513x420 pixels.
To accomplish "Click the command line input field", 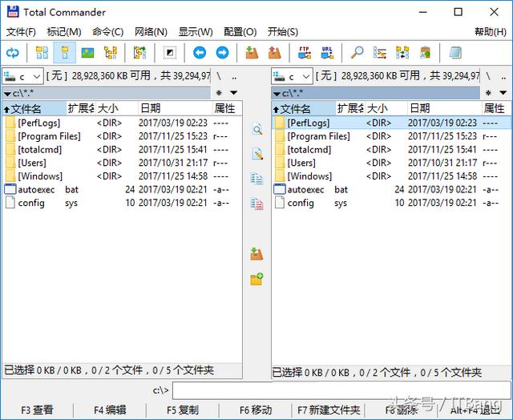I will tap(341, 390).
